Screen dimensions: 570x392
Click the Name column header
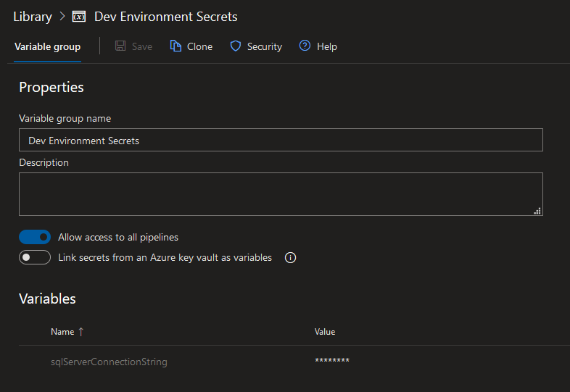[62, 332]
